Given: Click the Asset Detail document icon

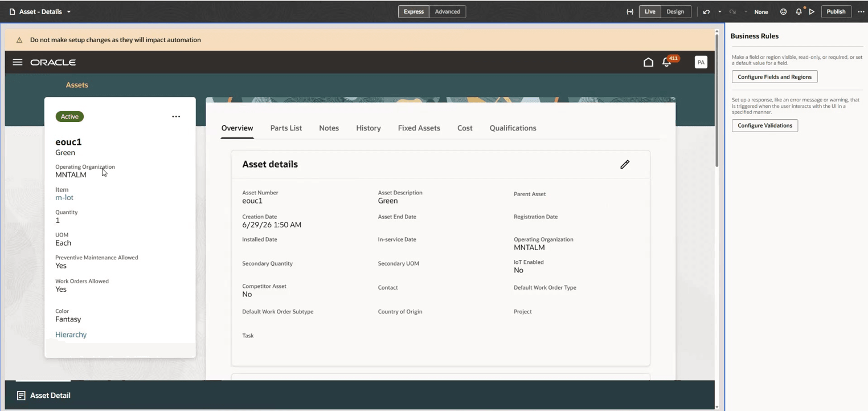Looking at the screenshot, I should tap(21, 396).
